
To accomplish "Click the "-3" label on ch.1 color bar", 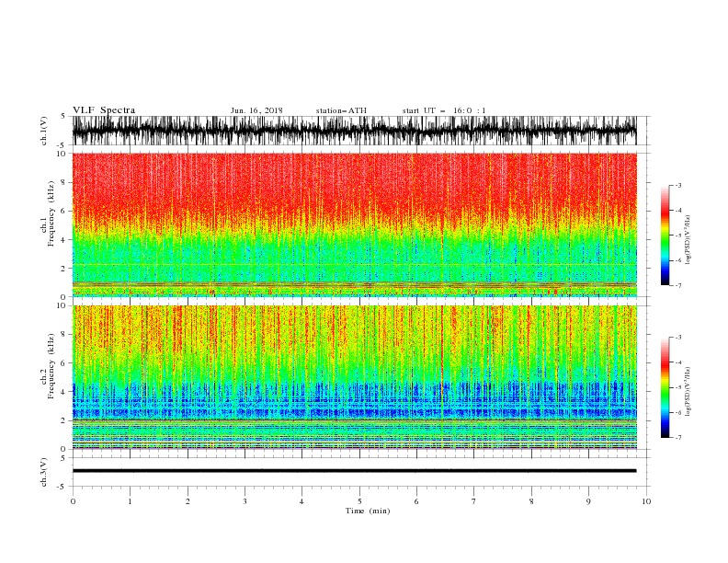I will tap(678, 185).
